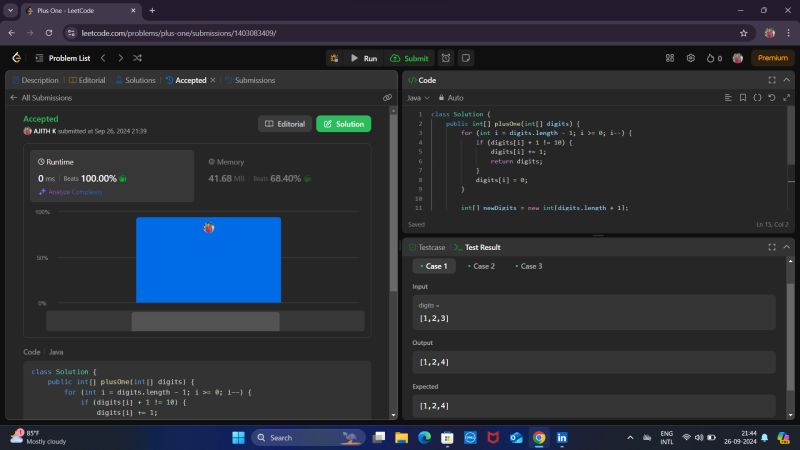Viewport: 800px width, 450px height.
Task: Click the timer alarm clock icon
Action: coord(446,58)
